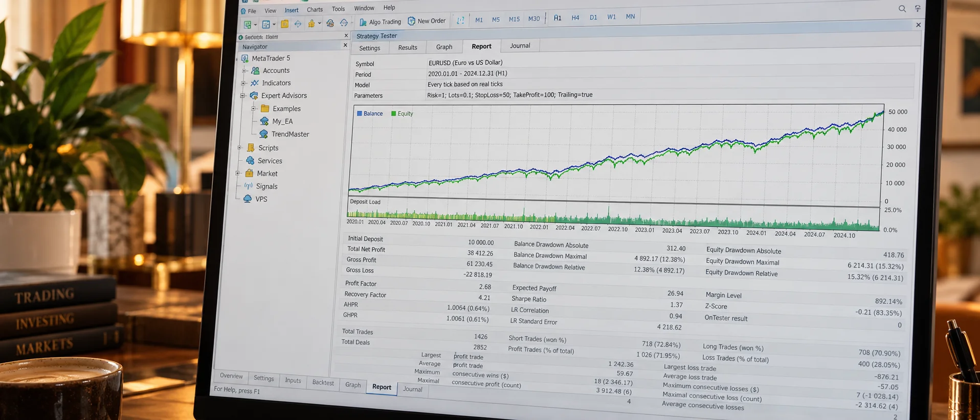This screenshot has height=420, width=980.
Task: Open the dropdown arrow beside the new chart icon
Action: click(x=255, y=25)
